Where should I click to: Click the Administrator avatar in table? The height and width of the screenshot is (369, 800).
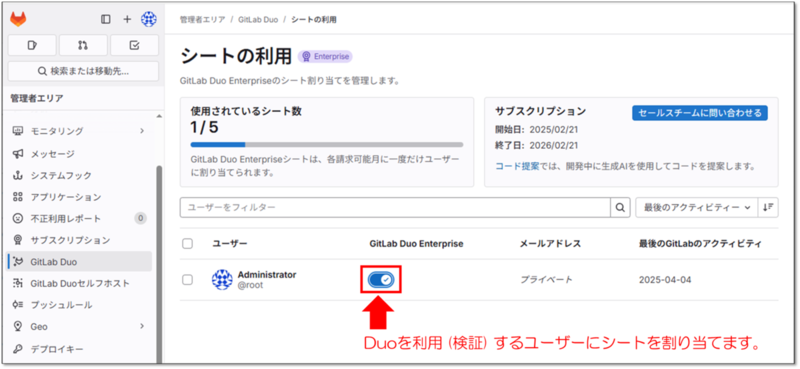click(x=222, y=280)
